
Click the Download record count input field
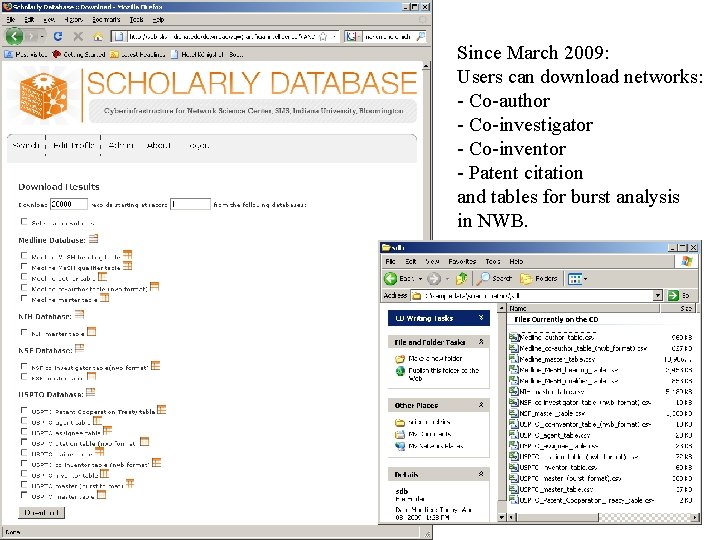[68, 204]
